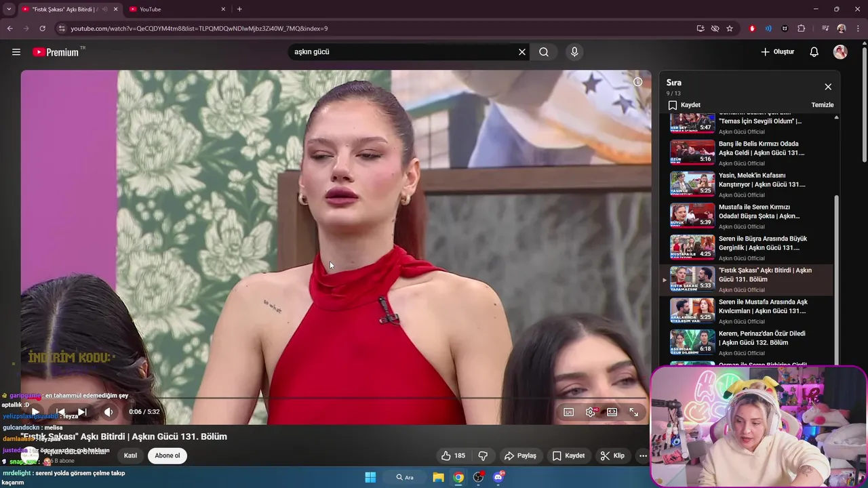Open blue sound wave extension
Image resolution: width=868 pixels, height=488 pixels.
(x=768, y=28)
